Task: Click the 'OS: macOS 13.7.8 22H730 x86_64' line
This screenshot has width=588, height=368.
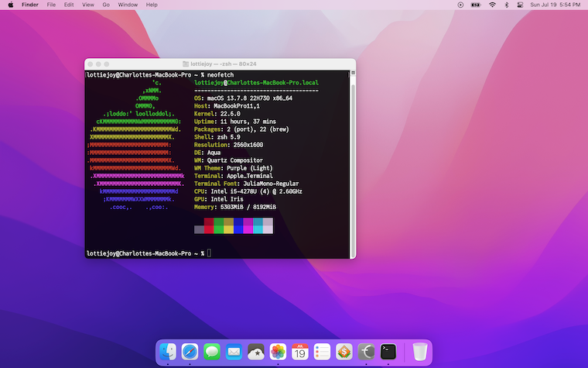Action: click(244, 98)
